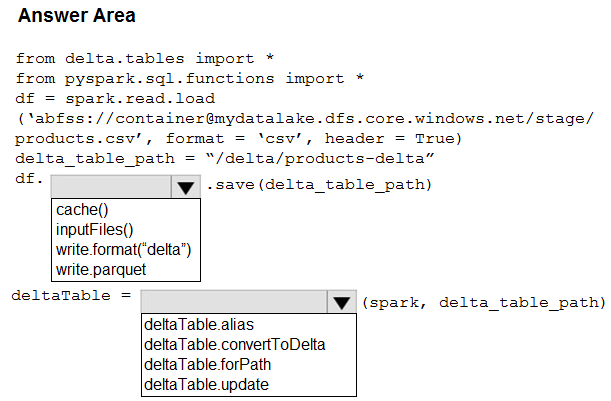Select deltaTable.update from the dropdown
Image resolution: width=611 pixels, height=401 pixels.
point(207,385)
